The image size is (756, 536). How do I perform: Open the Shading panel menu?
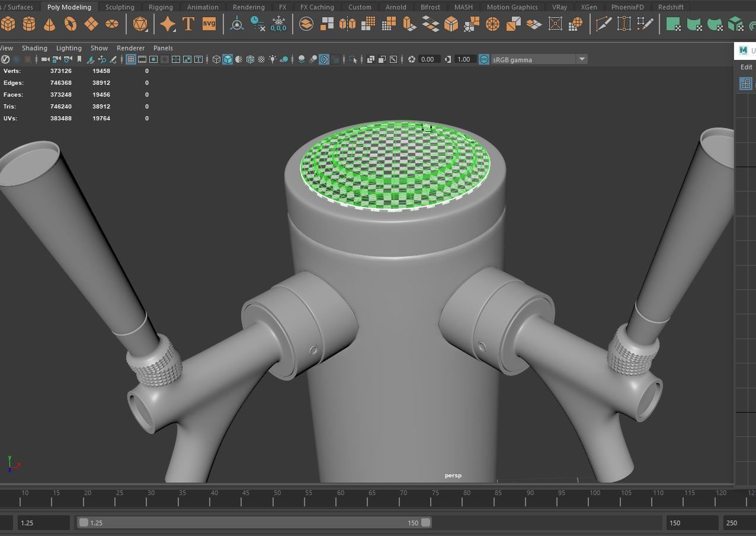click(x=34, y=48)
